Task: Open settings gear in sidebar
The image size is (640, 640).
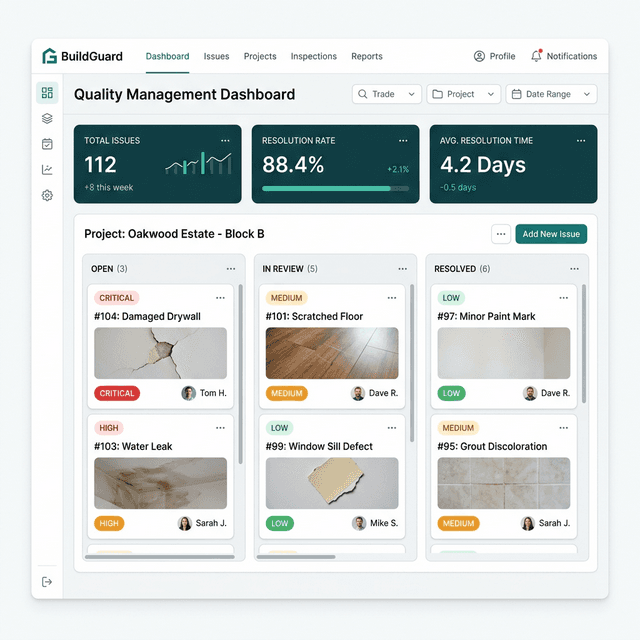Action: pyautogui.click(x=47, y=196)
